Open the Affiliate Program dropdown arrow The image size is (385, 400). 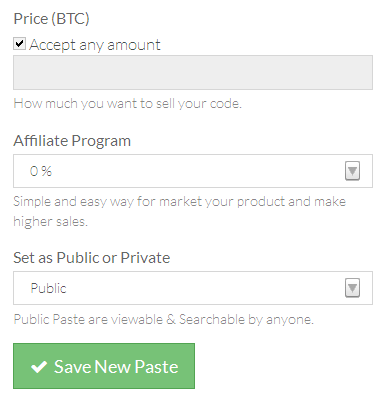coord(352,171)
